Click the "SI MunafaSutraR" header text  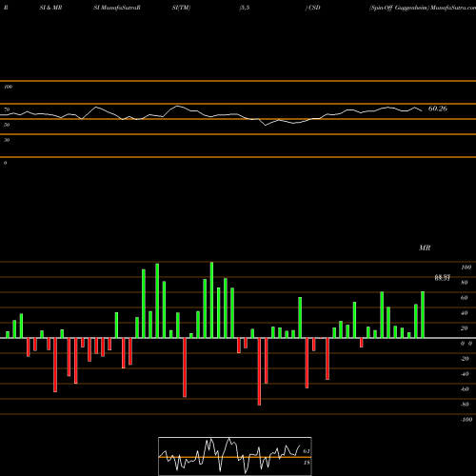[x=117, y=8]
